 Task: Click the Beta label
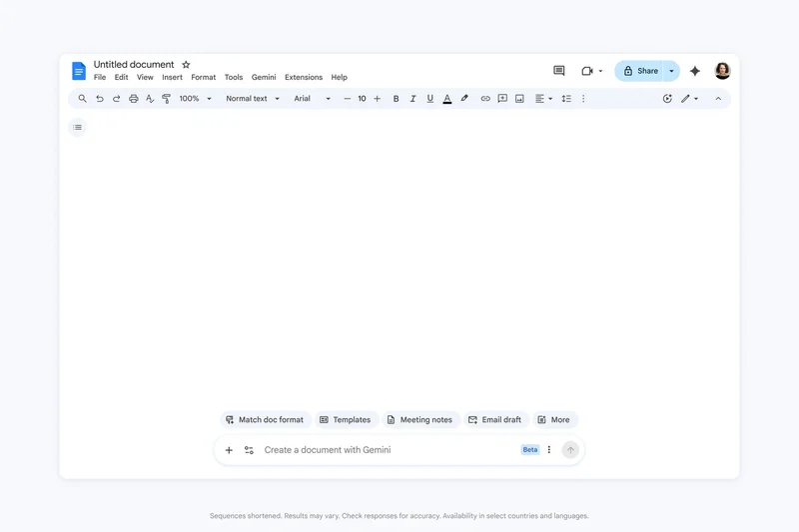tap(530, 450)
